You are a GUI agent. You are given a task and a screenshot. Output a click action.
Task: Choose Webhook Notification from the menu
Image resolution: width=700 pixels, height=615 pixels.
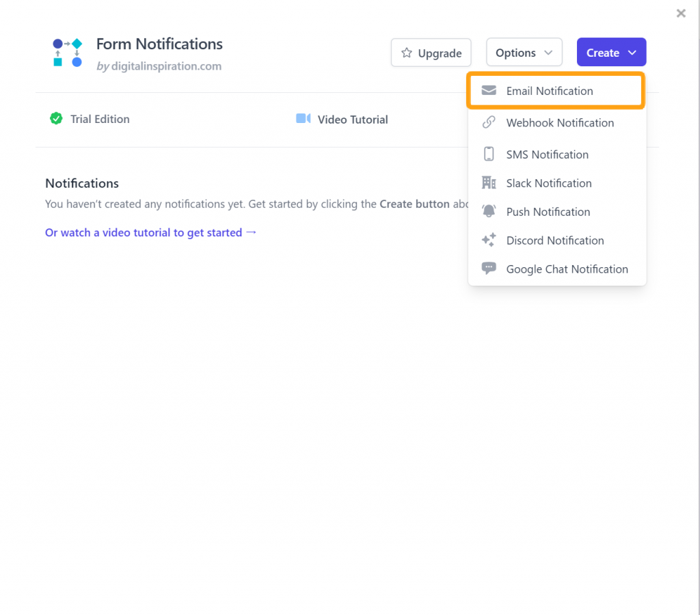[560, 123]
